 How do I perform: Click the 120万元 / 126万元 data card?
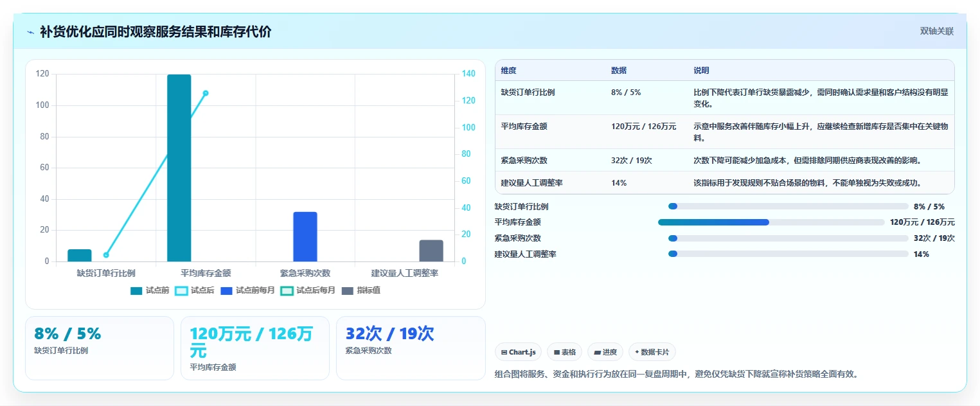(255, 348)
